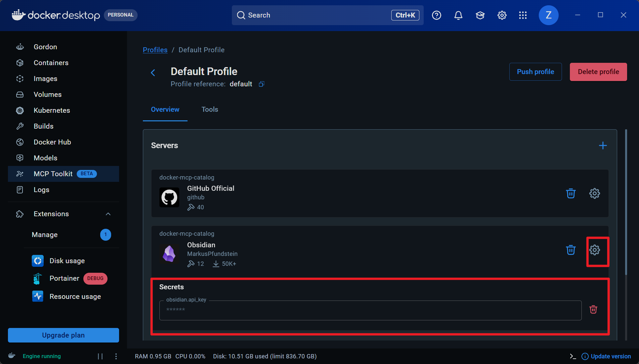Open Manage extensions
The image size is (639, 364).
71,235
